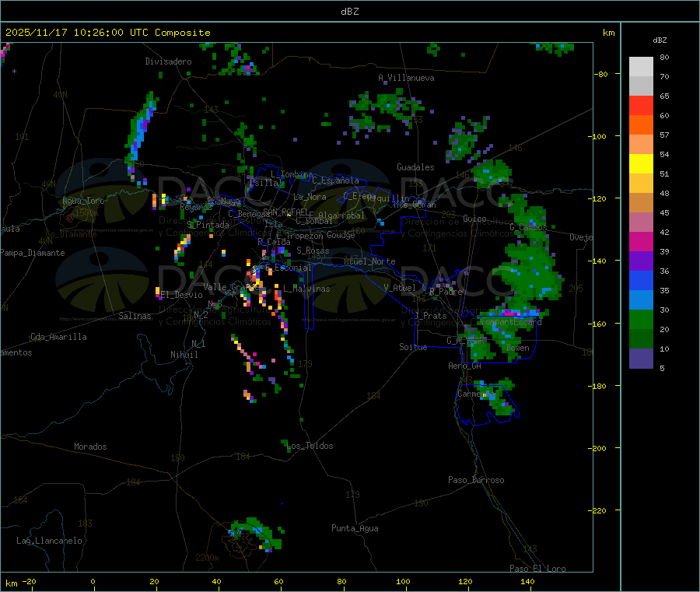Click the '140' tick on the horizontal axis
The width and height of the screenshot is (700, 592).
click(x=527, y=581)
